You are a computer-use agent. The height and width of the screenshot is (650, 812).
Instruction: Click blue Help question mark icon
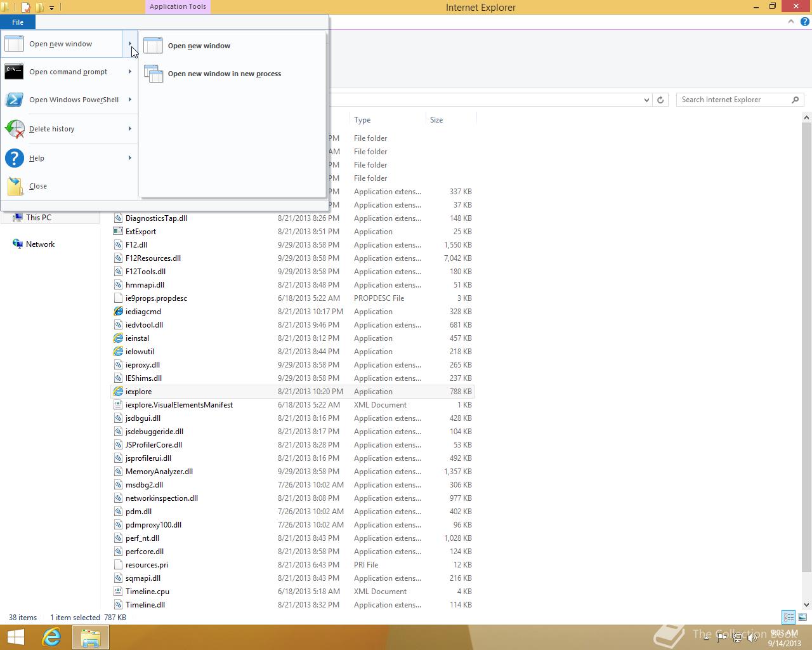[14, 158]
